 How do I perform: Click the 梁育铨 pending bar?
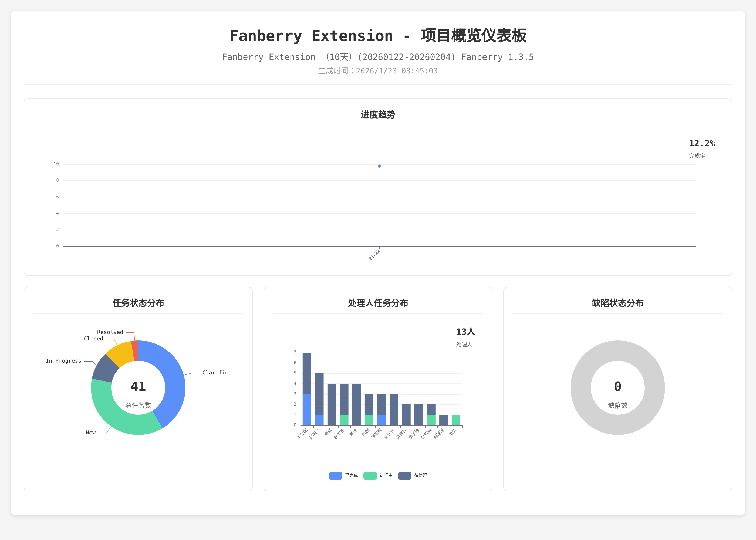pos(406,415)
